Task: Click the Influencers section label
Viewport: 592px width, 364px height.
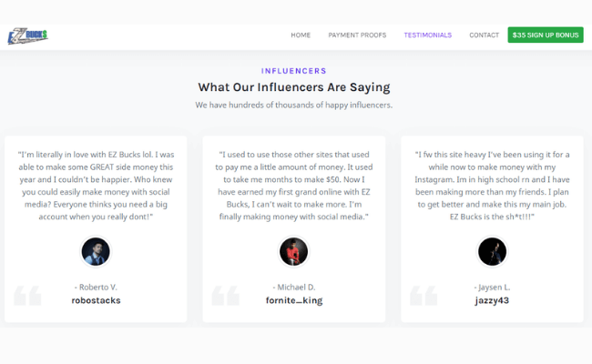Action: tap(294, 71)
